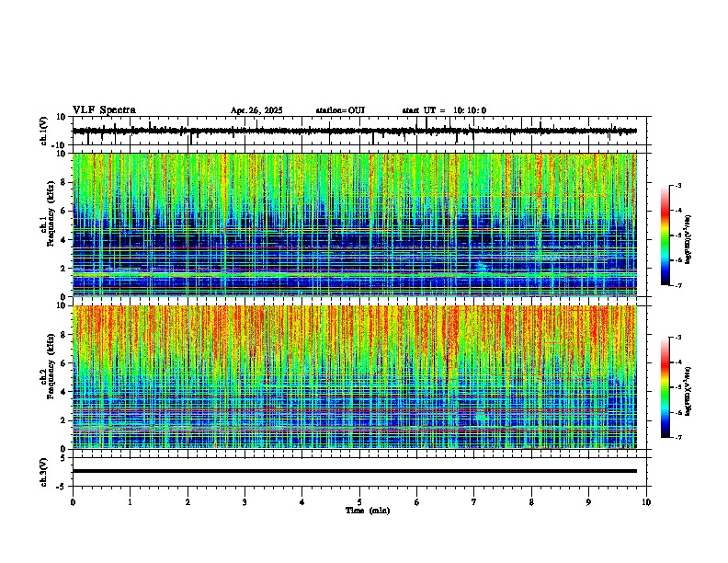Click the "ch.1(V)" waveform axis label
728x563 pixels.
pyautogui.click(x=44, y=131)
